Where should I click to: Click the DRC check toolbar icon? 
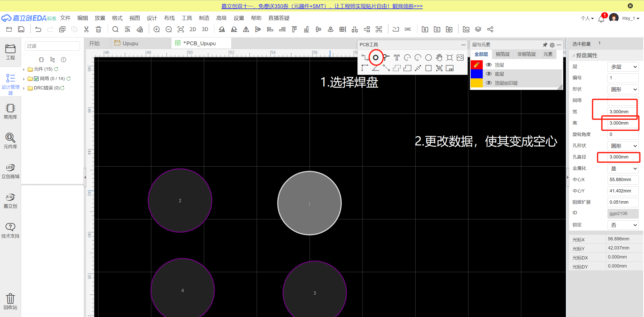coord(408,29)
